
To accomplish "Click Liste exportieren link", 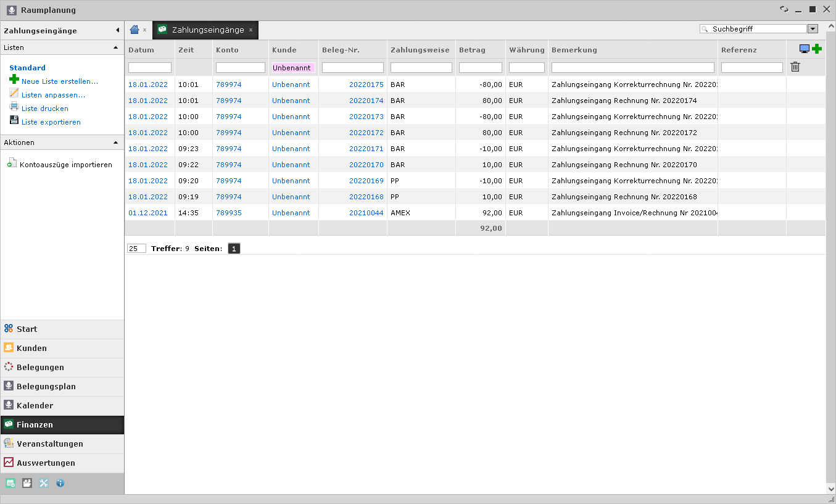I will point(51,122).
